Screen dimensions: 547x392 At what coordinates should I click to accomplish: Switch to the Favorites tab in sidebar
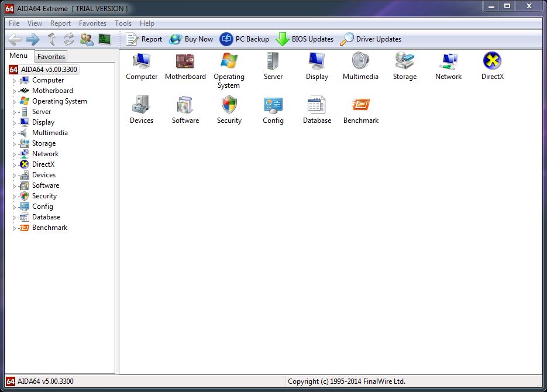coord(51,57)
